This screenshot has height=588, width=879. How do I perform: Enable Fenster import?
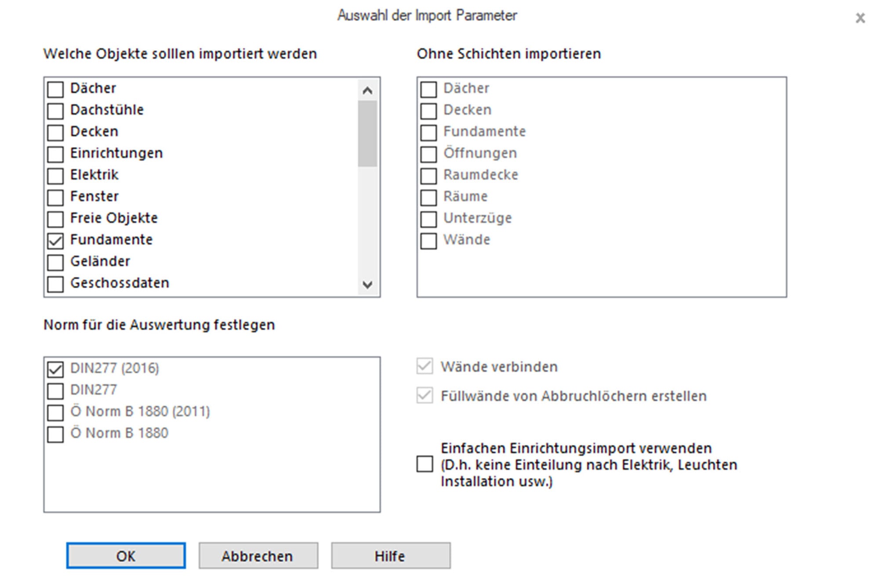click(54, 197)
